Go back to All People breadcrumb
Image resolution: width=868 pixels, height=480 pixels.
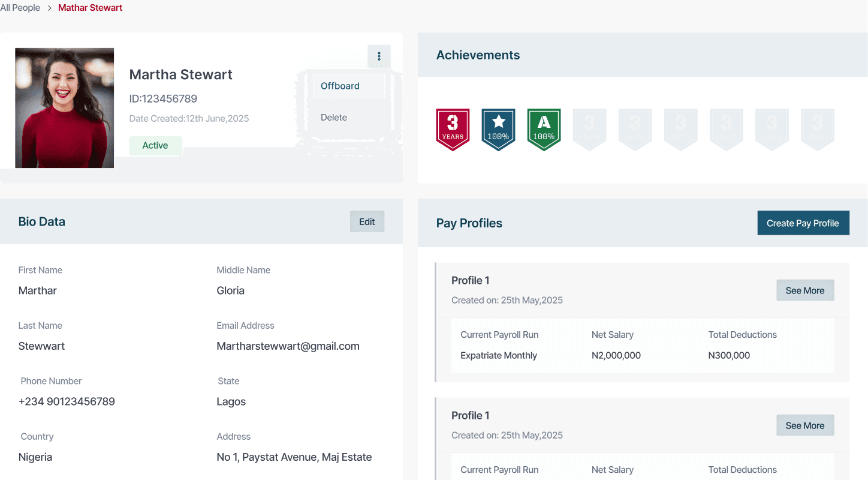20,8
